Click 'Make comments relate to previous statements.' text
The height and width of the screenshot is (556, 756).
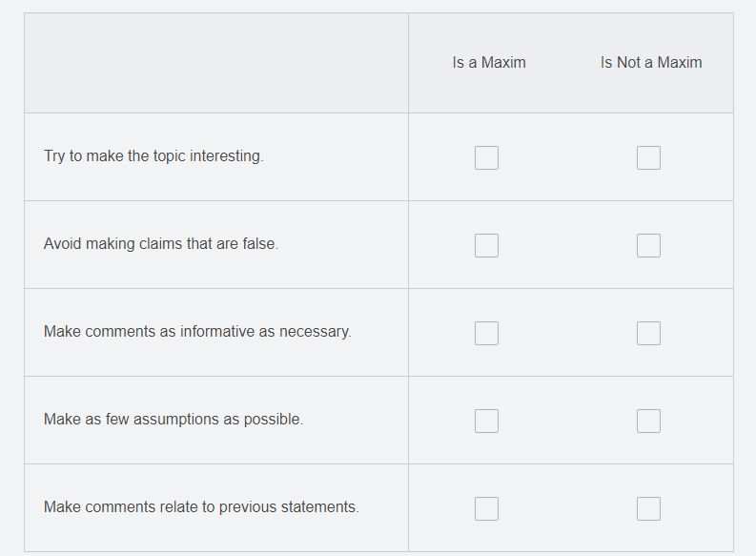(x=201, y=507)
